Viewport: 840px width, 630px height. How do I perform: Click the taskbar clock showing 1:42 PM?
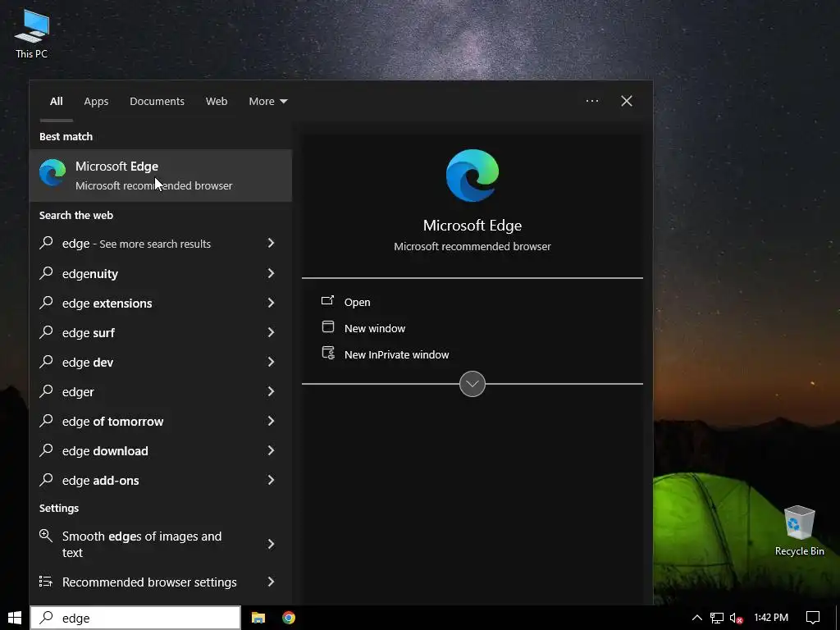click(x=771, y=618)
